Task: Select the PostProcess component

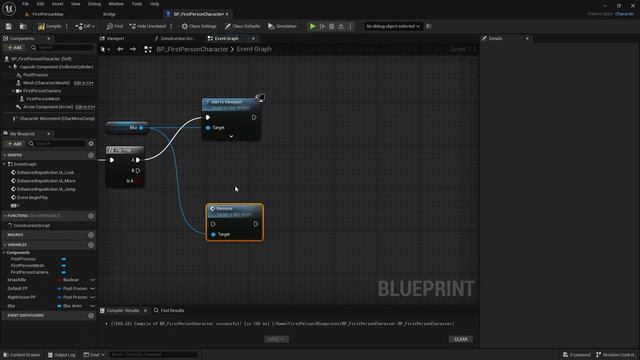Action: pyautogui.click(x=36, y=75)
